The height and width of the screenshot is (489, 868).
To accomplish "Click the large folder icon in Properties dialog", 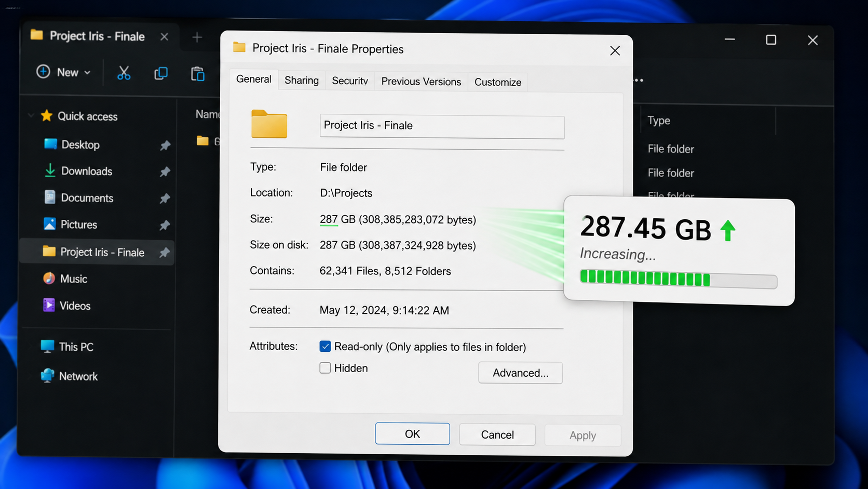I will pyautogui.click(x=269, y=124).
